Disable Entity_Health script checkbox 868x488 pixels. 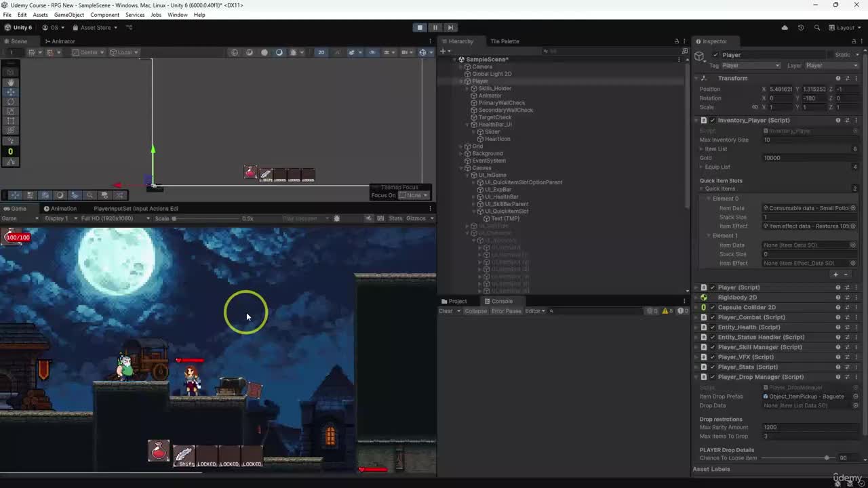[x=712, y=327]
